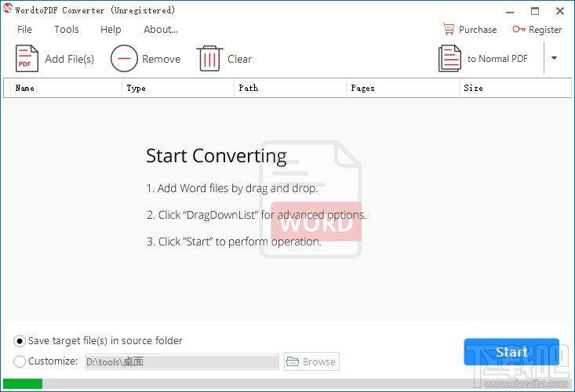Click the folder icon in Browse button
The height and width of the screenshot is (392, 575).
(x=293, y=361)
